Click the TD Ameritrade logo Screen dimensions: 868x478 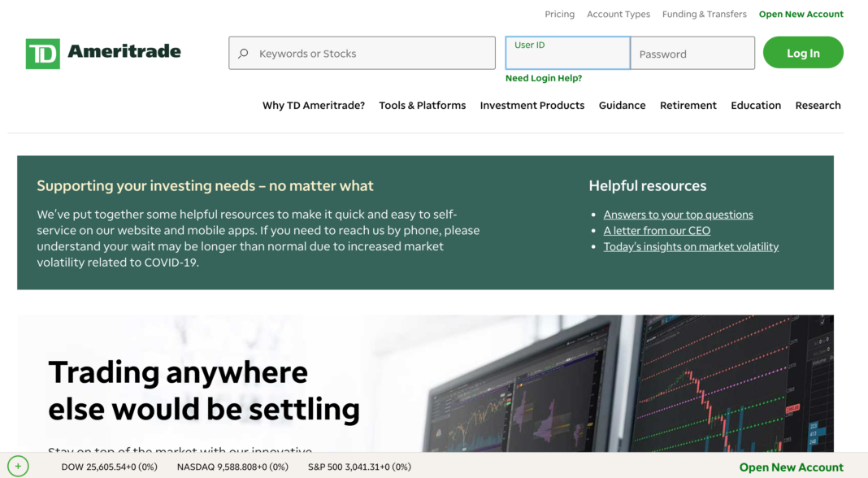[x=102, y=52]
